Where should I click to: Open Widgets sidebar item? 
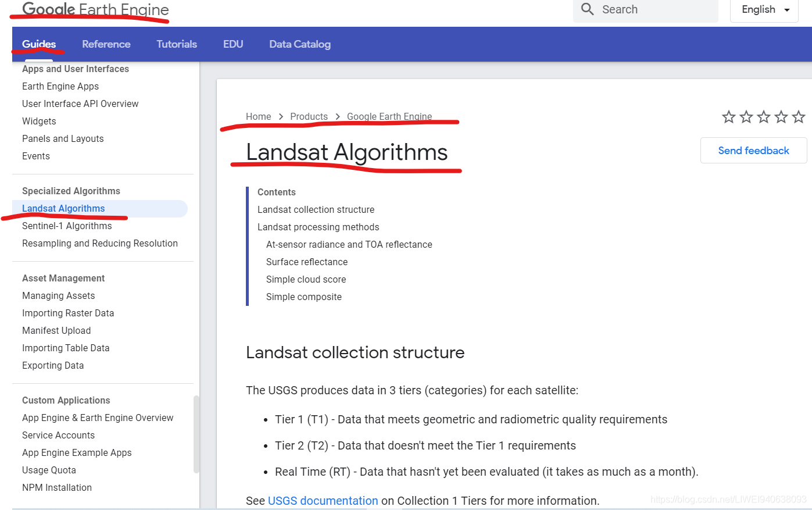pos(39,121)
